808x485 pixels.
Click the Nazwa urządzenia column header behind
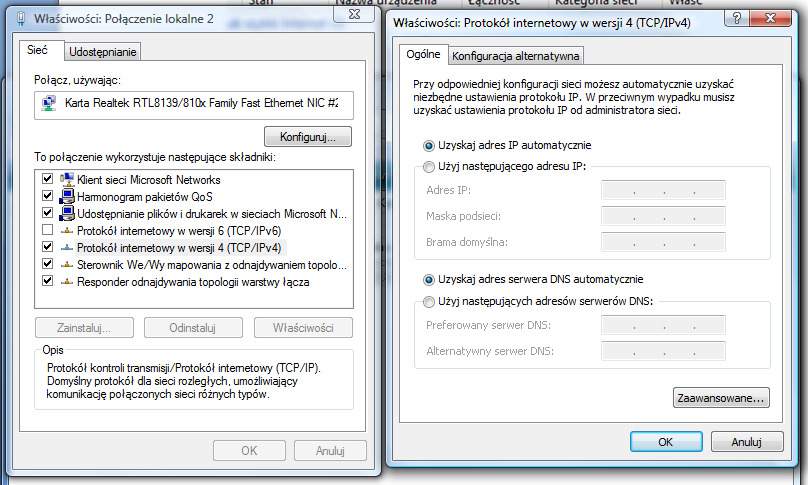click(x=385, y=3)
